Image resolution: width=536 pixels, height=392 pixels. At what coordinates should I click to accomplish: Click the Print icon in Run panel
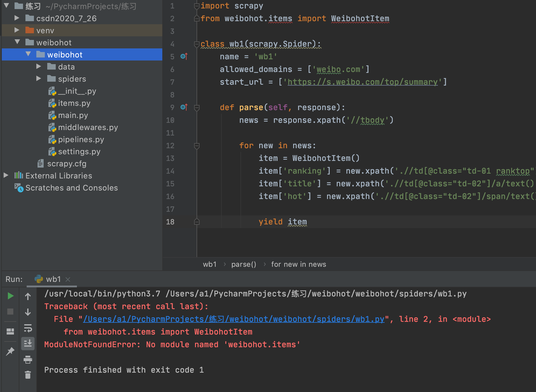(x=28, y=359)
